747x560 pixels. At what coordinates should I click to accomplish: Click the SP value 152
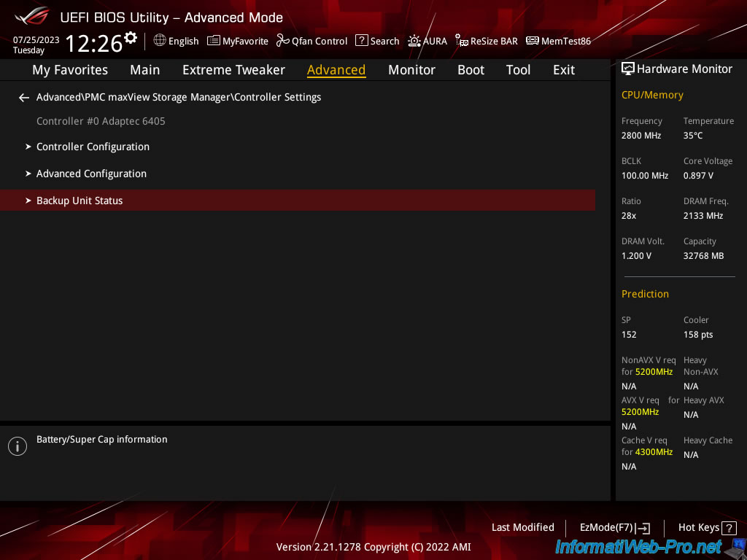coord(629,335)
